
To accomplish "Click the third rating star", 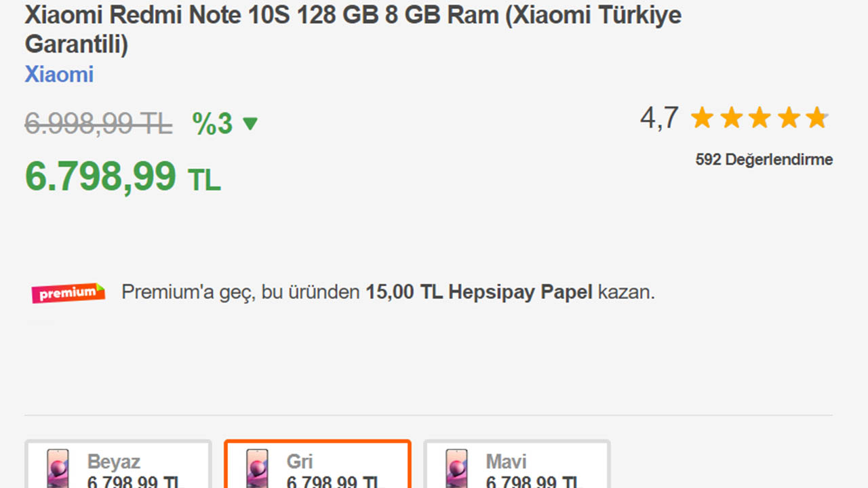I will pyautogui.click(x=759, y=118).
